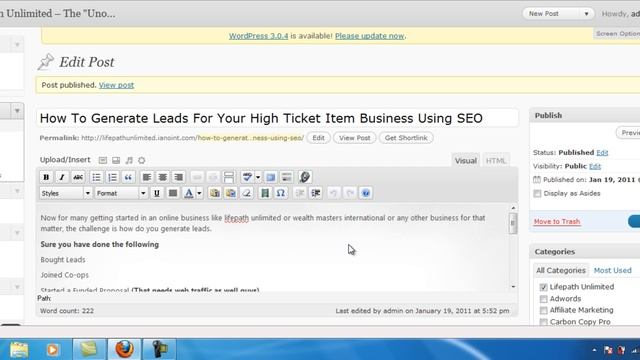Open the View post link
This screenshot has height=360, width=640.
point(116,85)
